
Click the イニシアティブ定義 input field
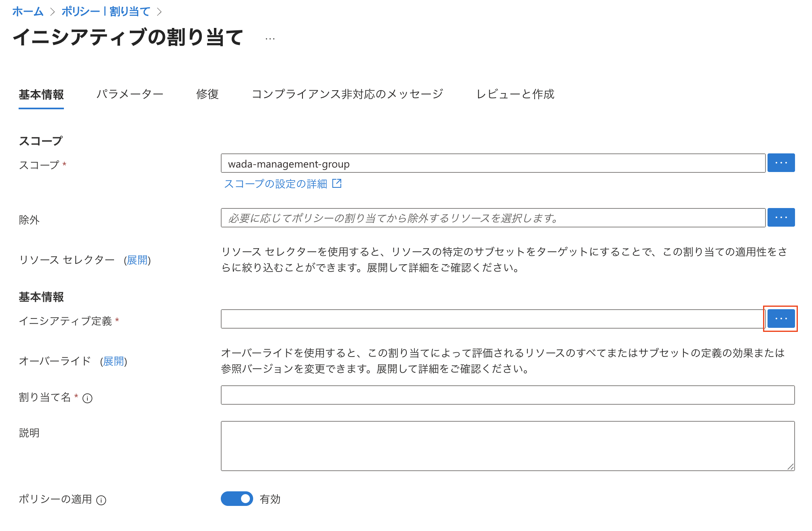(493, 319)
